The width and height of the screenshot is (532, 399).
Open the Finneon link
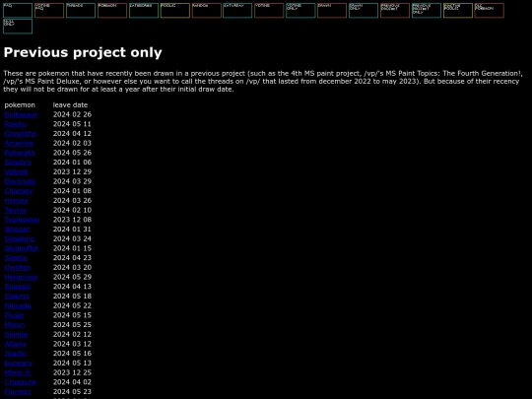coord(18,391)
